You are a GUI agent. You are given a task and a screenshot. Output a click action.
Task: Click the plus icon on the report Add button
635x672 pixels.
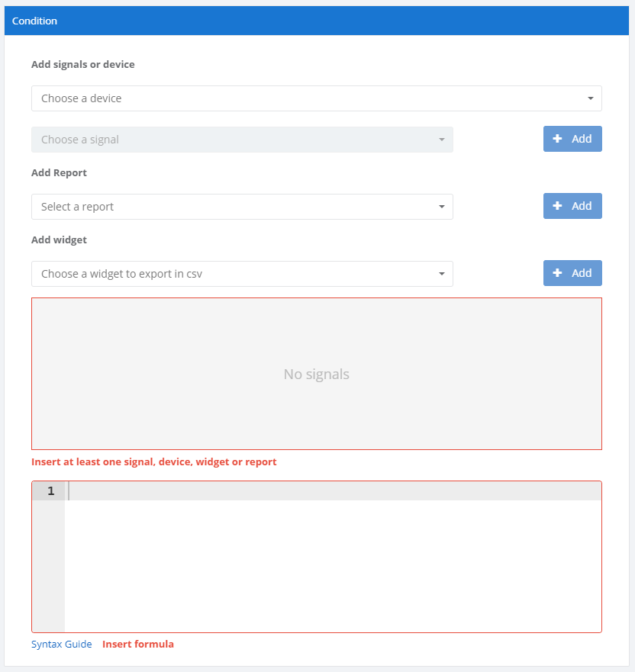[556, 206]
